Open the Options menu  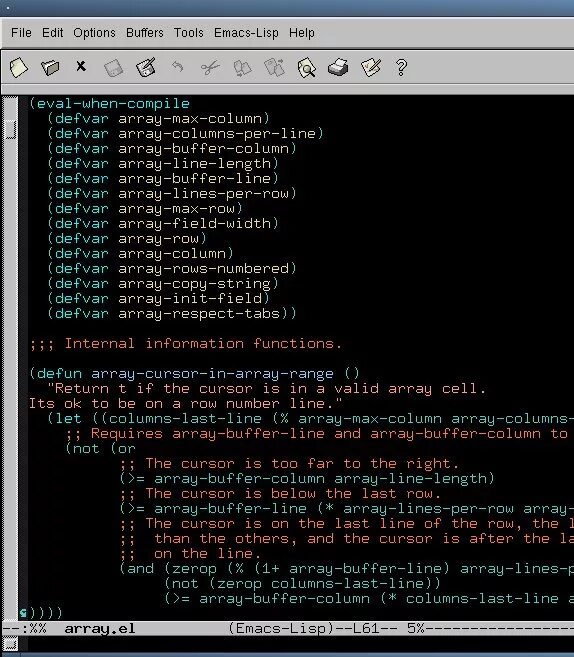tap(94, 33)
